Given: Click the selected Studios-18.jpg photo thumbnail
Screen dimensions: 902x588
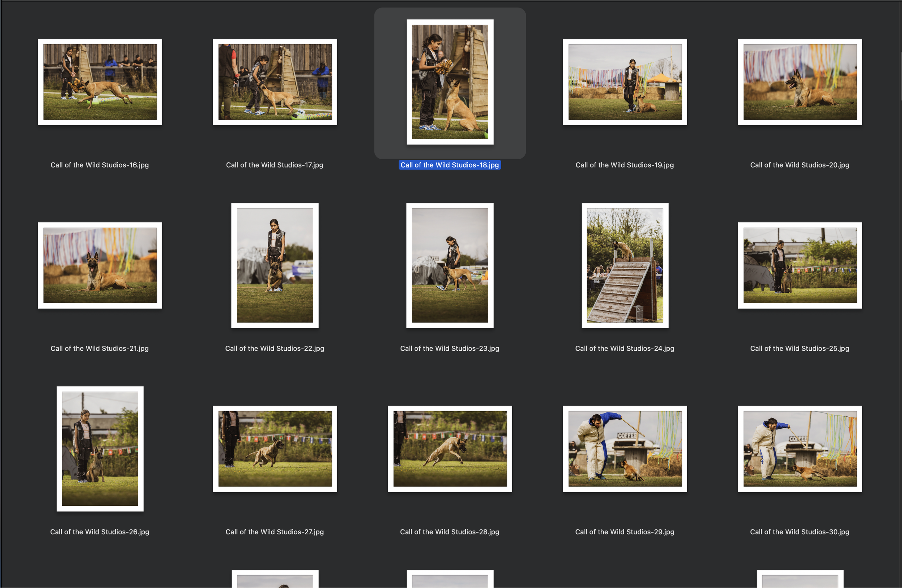Looking at the screenshot, I should (450, 82).
